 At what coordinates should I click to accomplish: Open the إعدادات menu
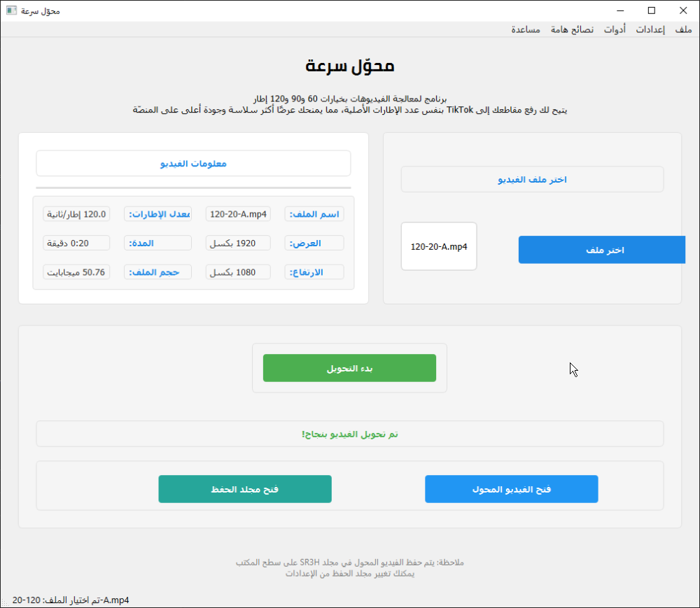650,30
